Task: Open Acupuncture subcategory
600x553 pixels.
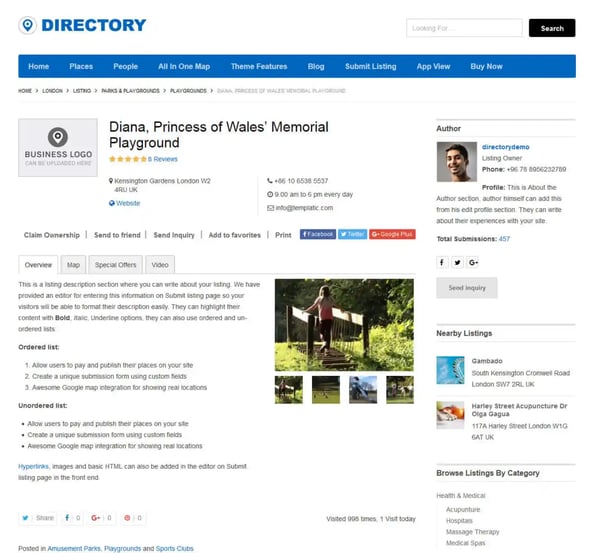Action: [x=463, y=509]
